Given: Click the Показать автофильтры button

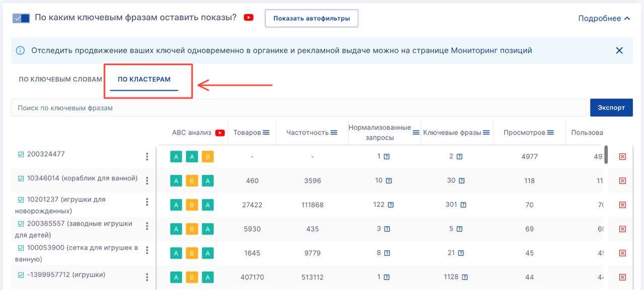Looking at the screenshot, I should (x=311, y=19).
